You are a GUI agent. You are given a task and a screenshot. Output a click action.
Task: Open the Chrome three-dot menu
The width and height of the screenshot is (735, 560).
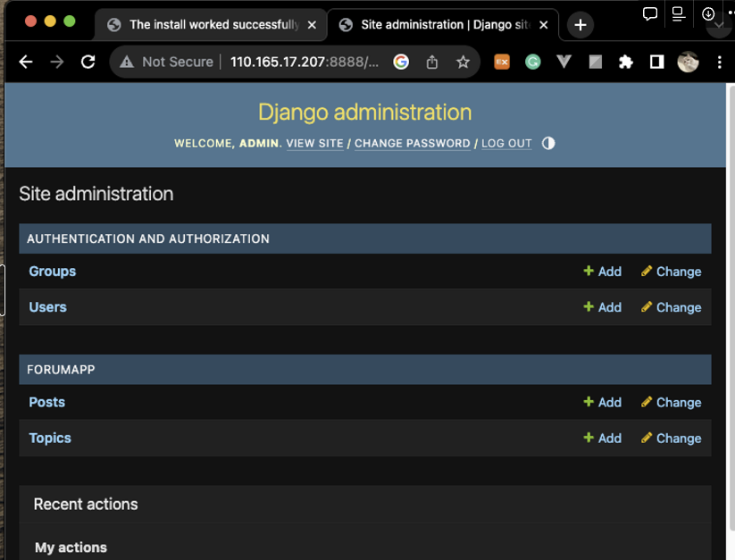click(x=720, y=62)
